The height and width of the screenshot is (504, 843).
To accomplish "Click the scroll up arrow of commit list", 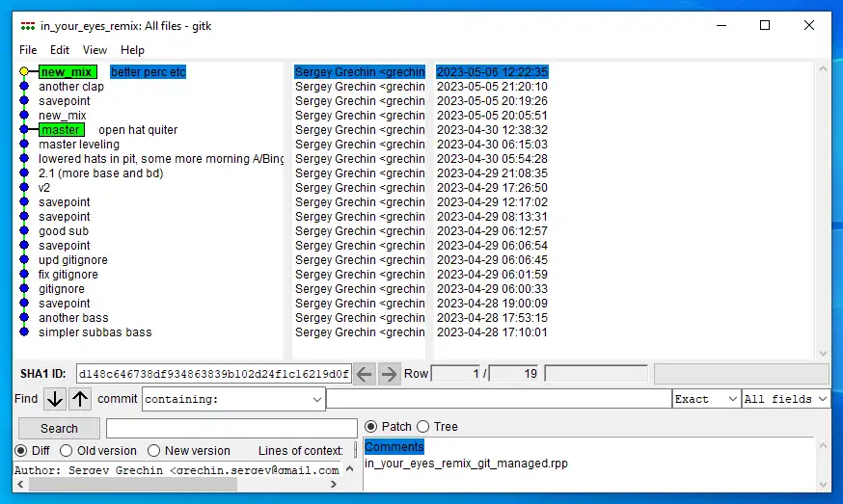I will pos(823,68).
